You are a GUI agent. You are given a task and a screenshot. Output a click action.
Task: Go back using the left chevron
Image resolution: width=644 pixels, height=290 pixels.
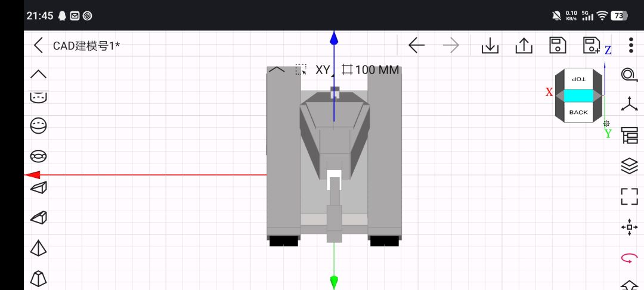[x=39, y=45]
